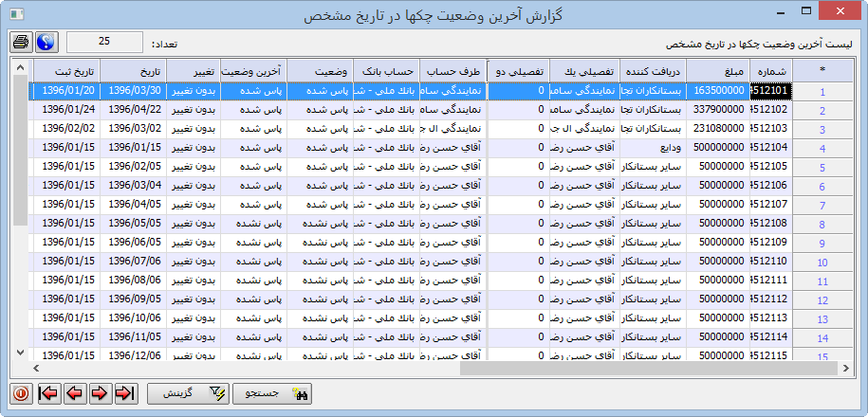Select row number 1
The height and width of the screenshot is (417, 868).
point(822,92)
